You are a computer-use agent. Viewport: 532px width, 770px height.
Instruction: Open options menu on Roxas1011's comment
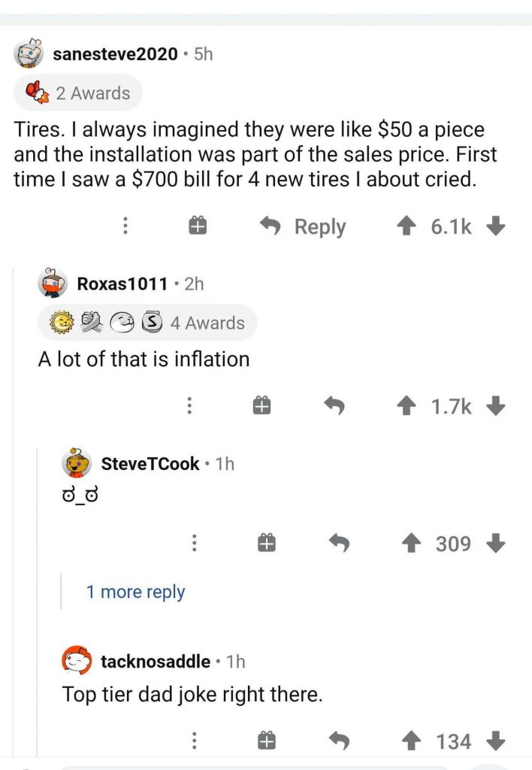tap(189, 405)
